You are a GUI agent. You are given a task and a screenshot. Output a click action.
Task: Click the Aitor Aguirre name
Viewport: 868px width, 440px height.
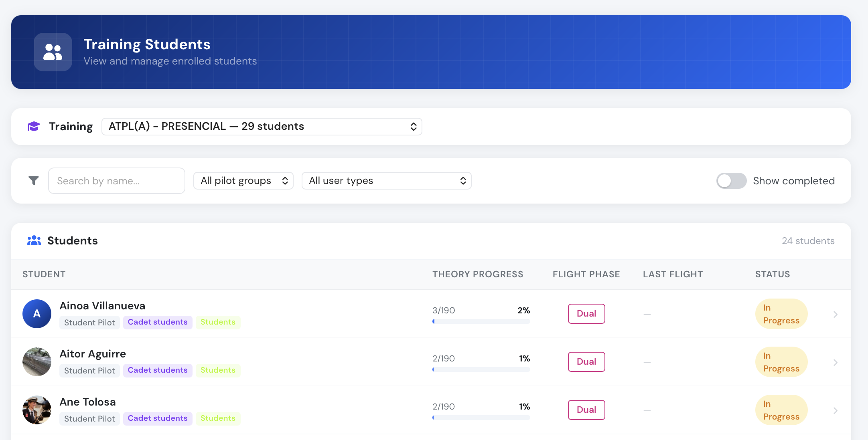coord(93,354)
